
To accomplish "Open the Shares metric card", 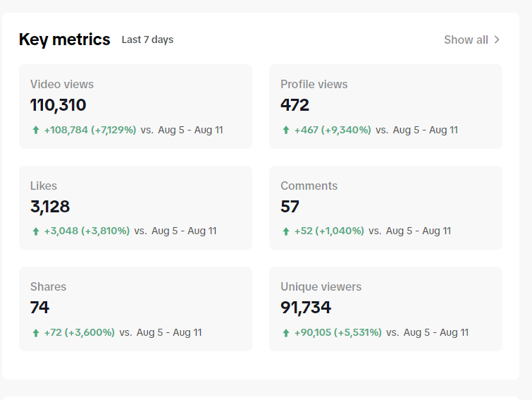I will pyautogui.click(x=135, y=309).
